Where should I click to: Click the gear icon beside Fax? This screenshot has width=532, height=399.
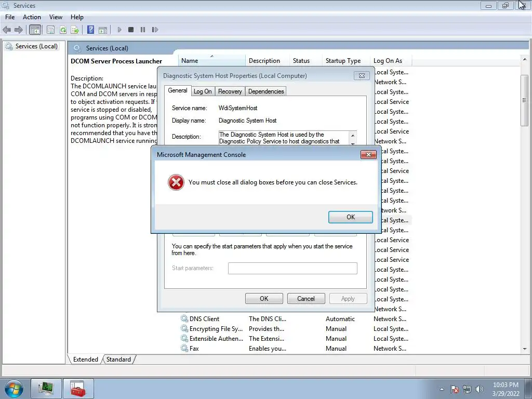pos(184,348)
